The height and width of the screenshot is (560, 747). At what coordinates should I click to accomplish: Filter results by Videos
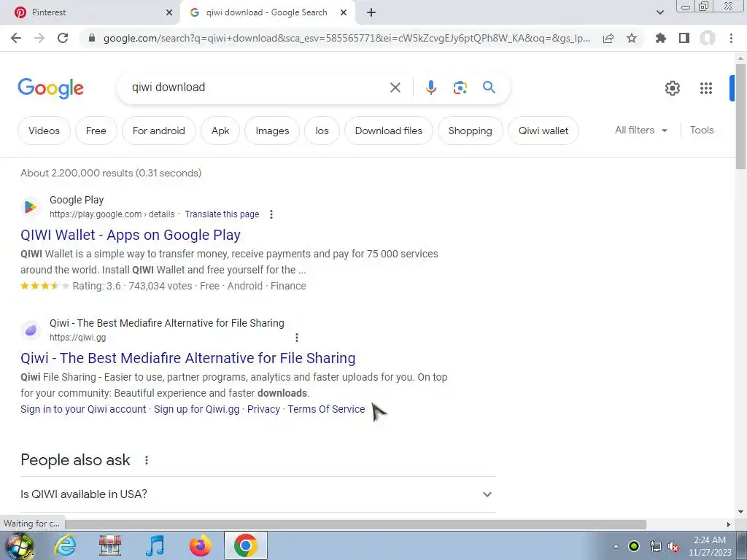click(44, 131)
